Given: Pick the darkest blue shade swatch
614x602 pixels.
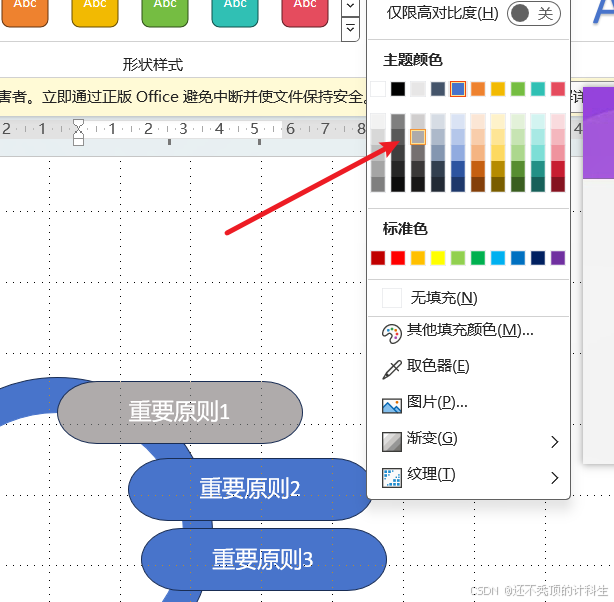Looking at the screenshot, I should coord(458,184).
